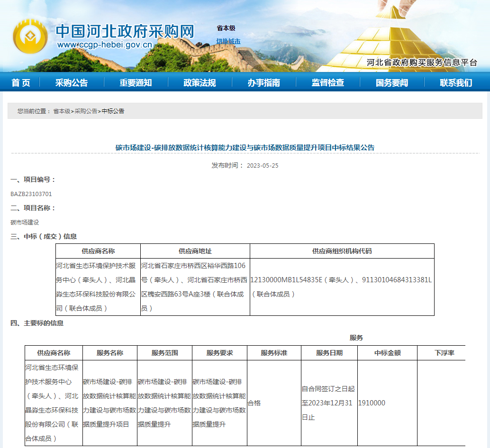Click the supplier address cell 裕华西路106号
This screenshot has height=448, width=490.
195,287
